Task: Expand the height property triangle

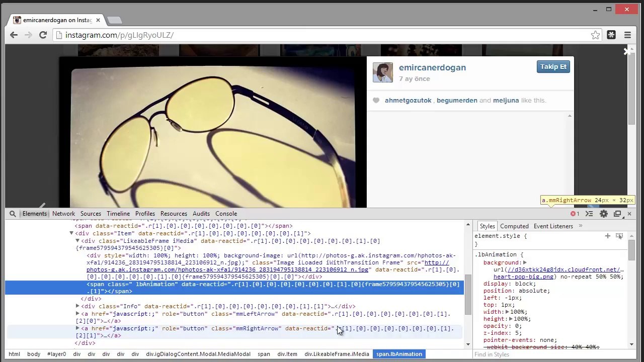Action: coord(511,319)
